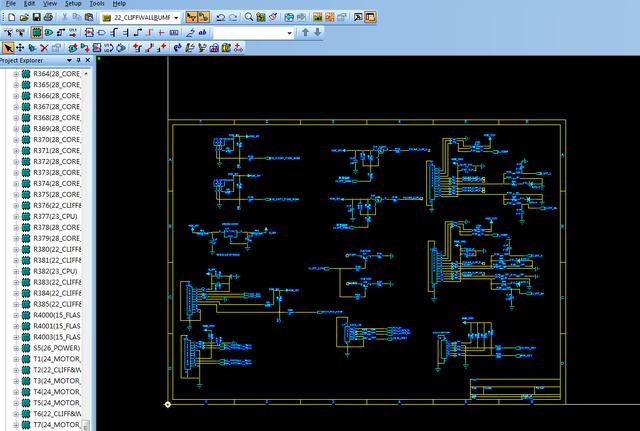The width and height of the screenshot is (640, 431).
Task: Select R4003(15_FLAS in the tree
Action: (x=57, y=337)
